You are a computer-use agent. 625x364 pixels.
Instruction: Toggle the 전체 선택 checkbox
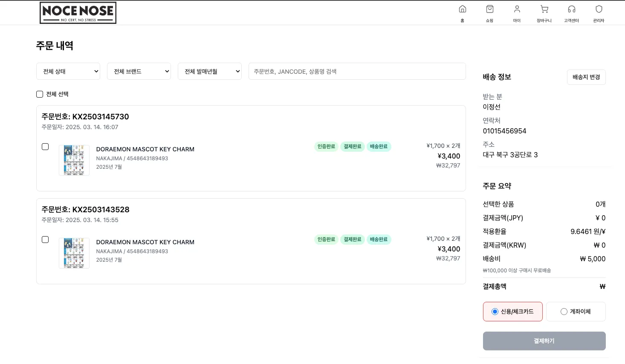[x=40, y=94]
